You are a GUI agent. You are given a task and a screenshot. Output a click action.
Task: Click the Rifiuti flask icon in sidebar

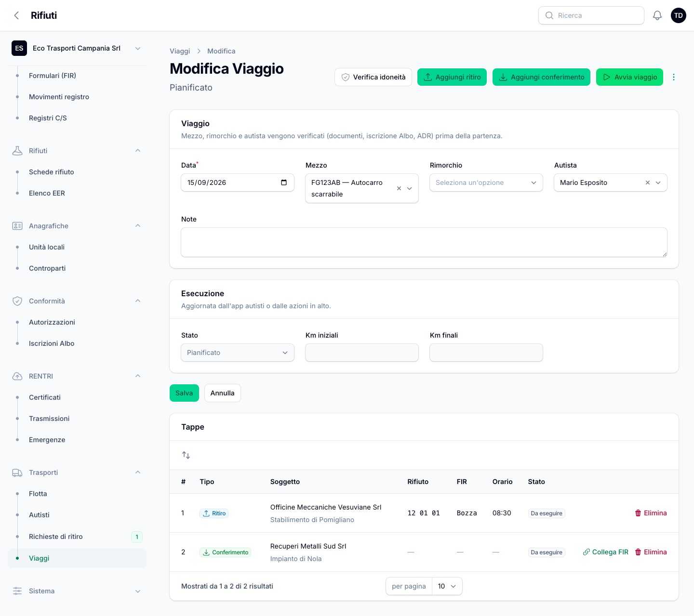(17, 151)
